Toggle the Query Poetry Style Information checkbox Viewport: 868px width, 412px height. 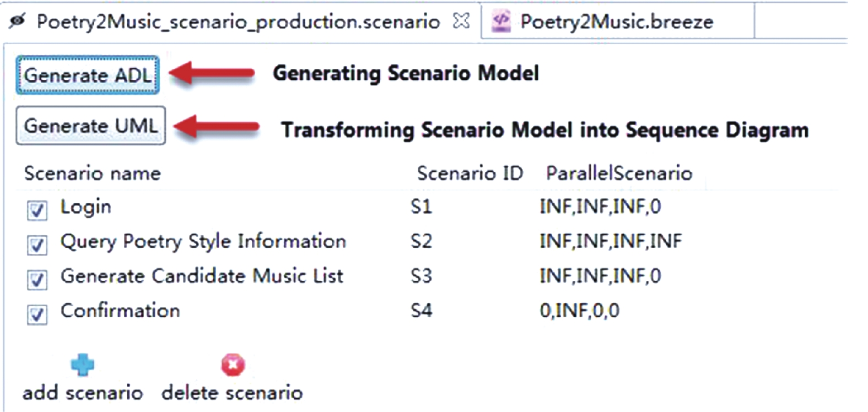point(37,245)
